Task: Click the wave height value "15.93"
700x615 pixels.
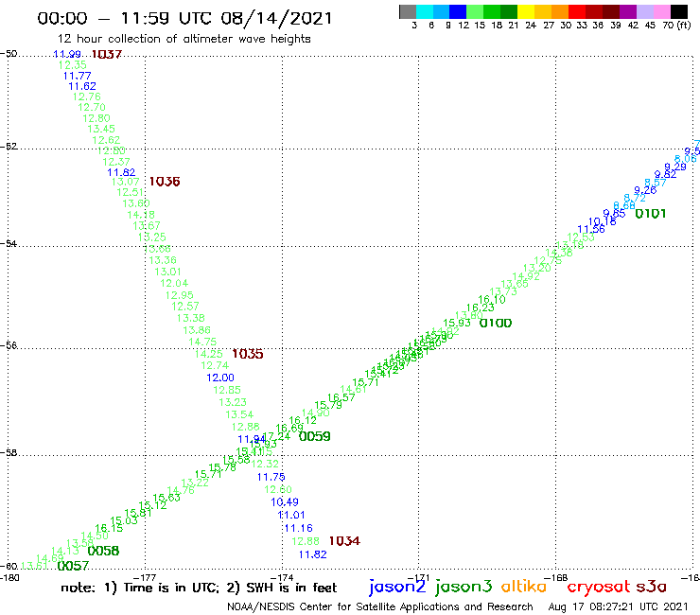Action: (457, 323)
